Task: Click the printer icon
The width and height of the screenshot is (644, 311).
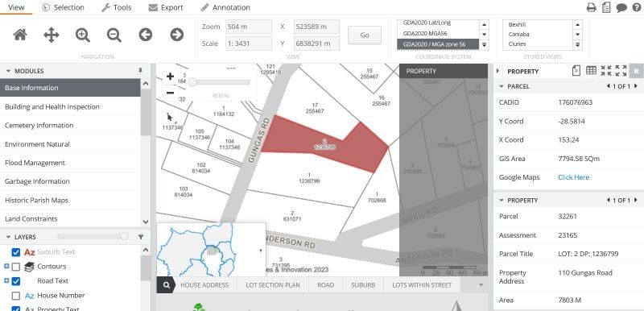Action: (x=592, y=7)
